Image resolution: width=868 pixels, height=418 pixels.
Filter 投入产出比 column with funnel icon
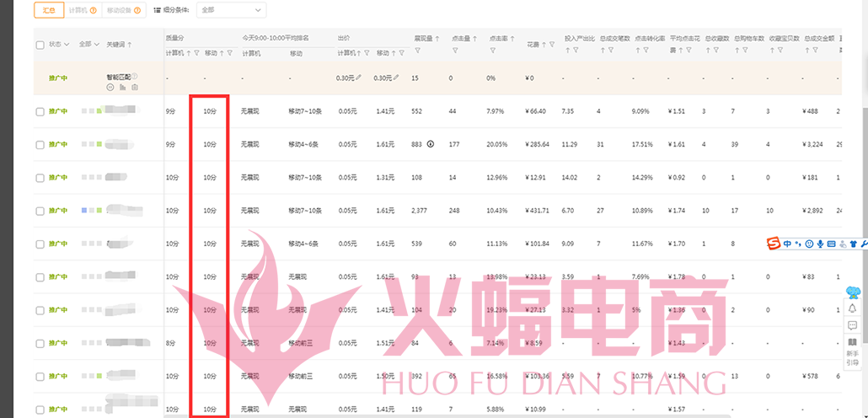[x=576, y=51]
